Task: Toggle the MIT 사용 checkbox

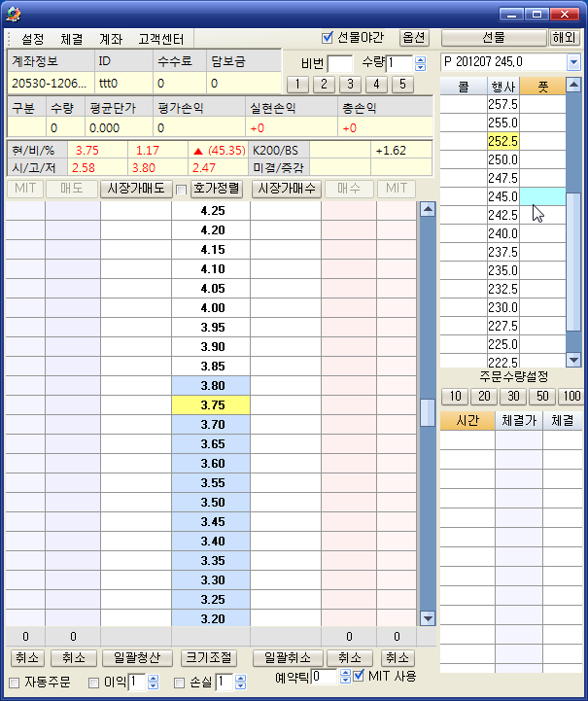Action: pos(359,675)
